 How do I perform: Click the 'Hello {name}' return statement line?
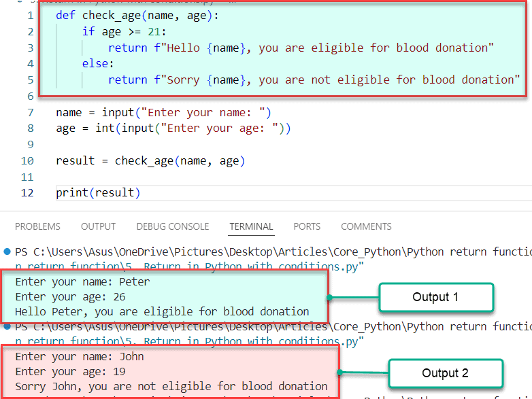pos(301,48)
